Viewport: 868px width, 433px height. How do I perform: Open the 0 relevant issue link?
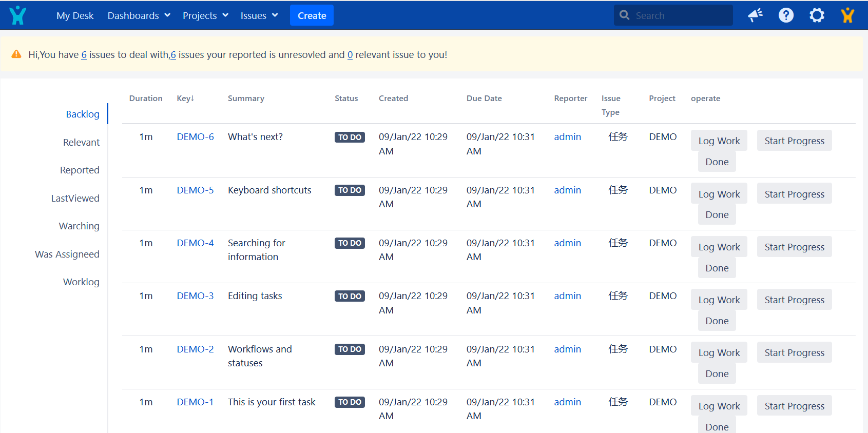click(350, 55)
